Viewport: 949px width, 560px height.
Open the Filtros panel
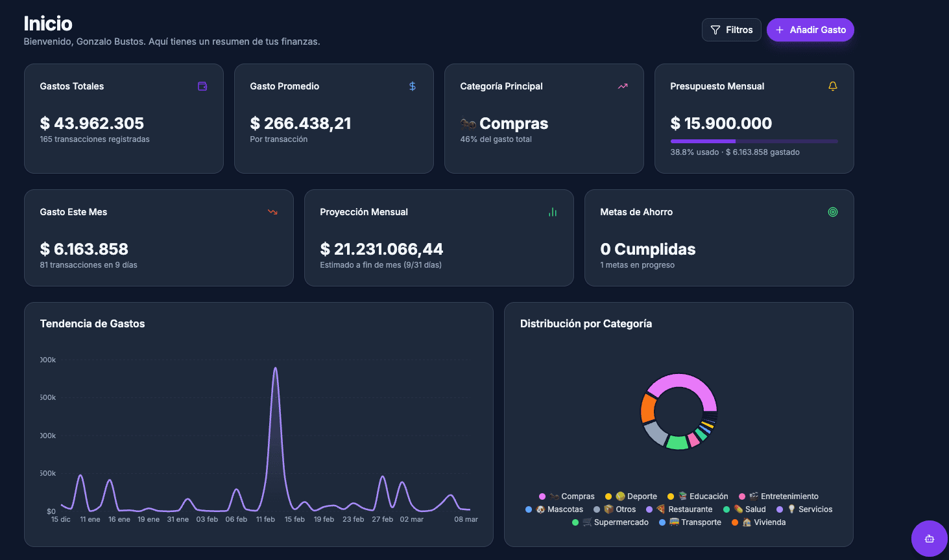pyautogui.click(x=731, y=29)
